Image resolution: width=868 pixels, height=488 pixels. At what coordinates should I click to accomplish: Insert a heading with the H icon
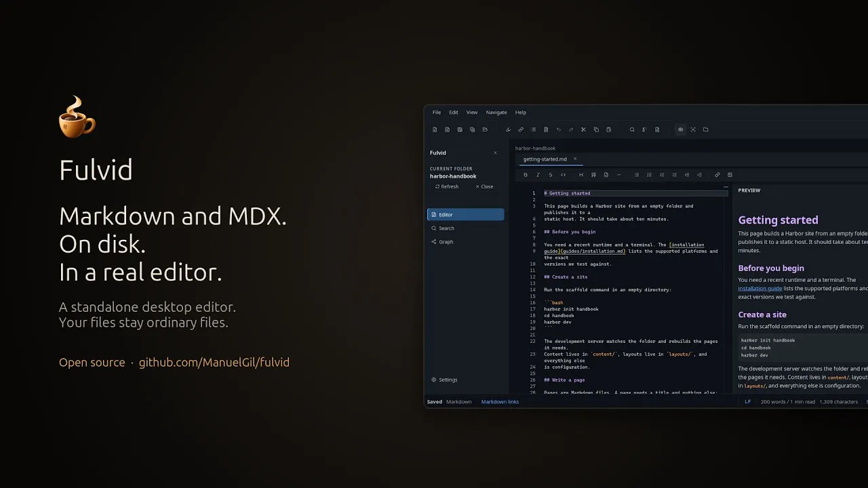pyautogui.click(x=581, y=175)
